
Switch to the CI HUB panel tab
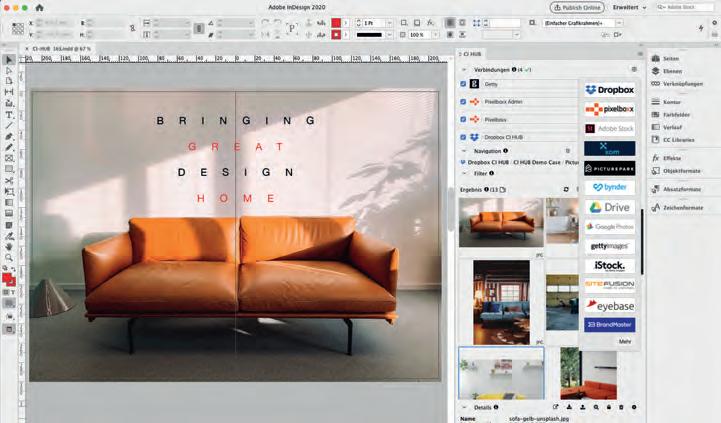(472, 54)
